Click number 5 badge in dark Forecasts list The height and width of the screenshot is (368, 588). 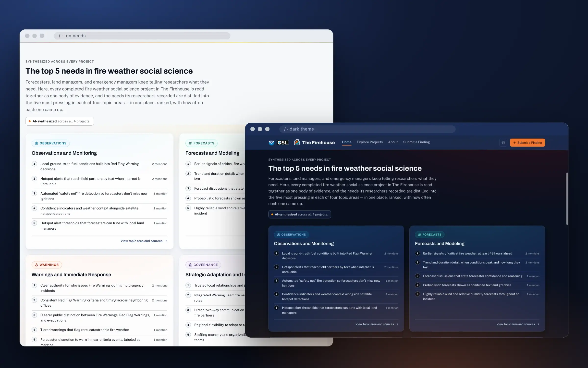417,294
